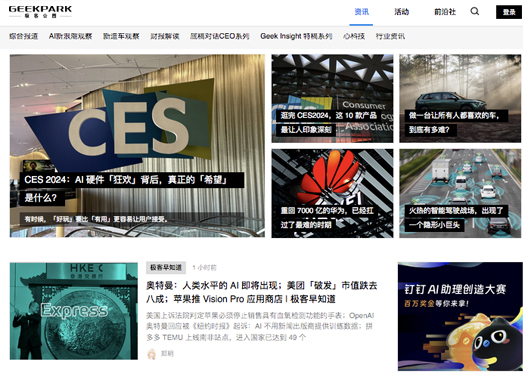523x375 pixels.
Task: Go to 行业资讯 section
Action: (x=390, y=36)
